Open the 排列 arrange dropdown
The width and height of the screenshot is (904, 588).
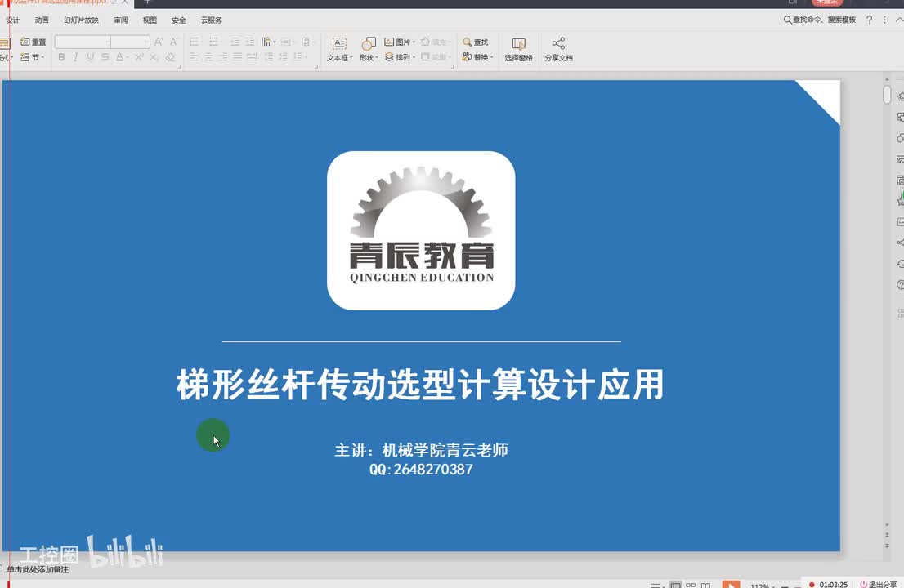[x=400, y=57]
